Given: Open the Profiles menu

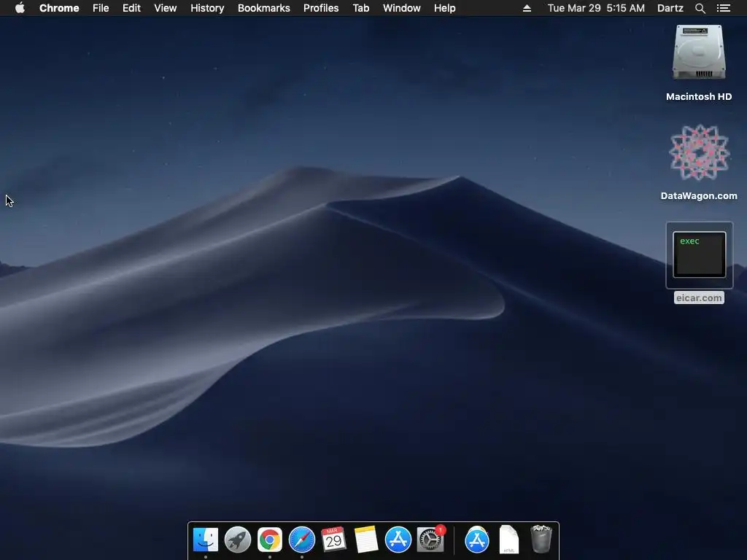Looking at the screenshot, I should (321, 8).
